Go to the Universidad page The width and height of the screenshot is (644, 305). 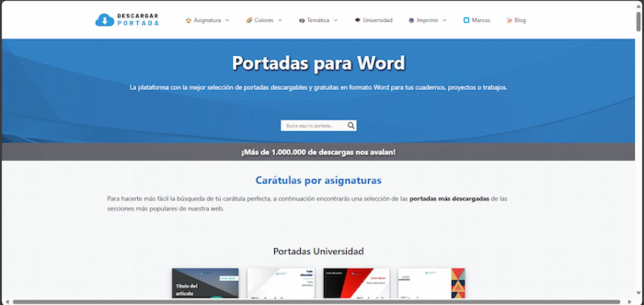pos(378,20)
